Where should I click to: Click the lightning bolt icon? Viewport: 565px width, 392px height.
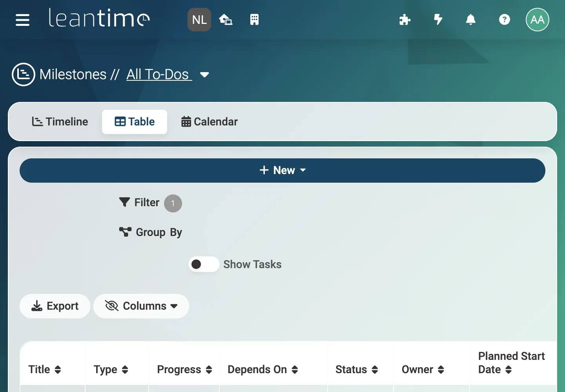(x=438, y=19)
